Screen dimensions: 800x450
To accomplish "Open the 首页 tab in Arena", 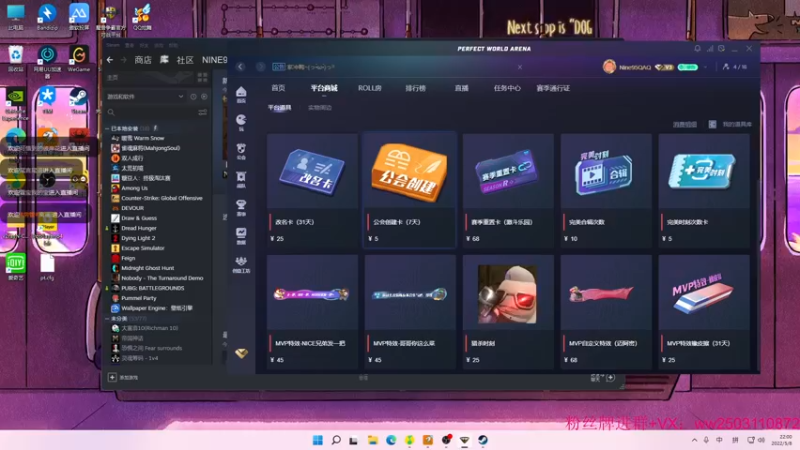I will [x=278, y=88].
